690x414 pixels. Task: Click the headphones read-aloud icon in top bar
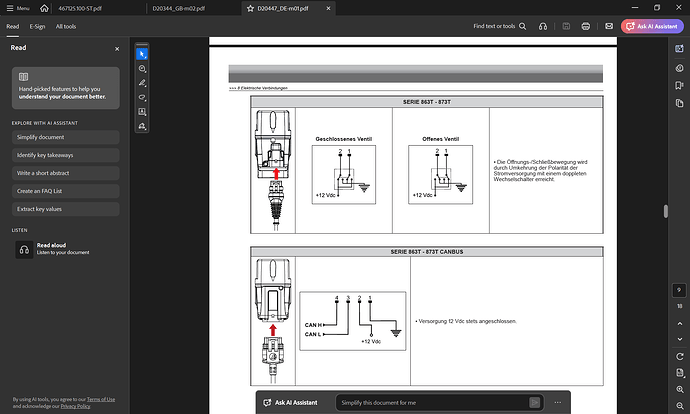click(x=543, y=26)
